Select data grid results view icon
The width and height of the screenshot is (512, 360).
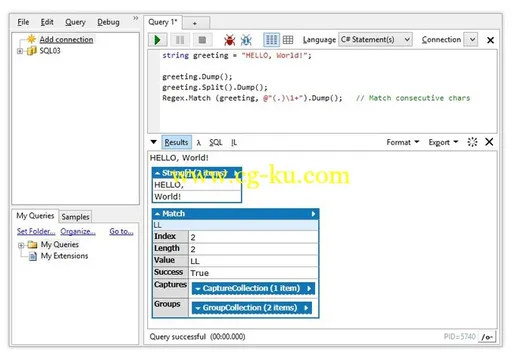[x=288, y=40]
